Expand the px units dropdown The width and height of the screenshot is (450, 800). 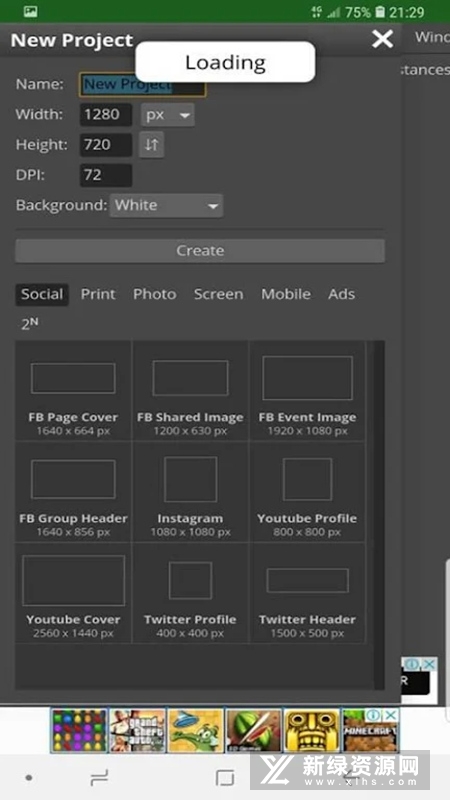[x=167, y=115]
